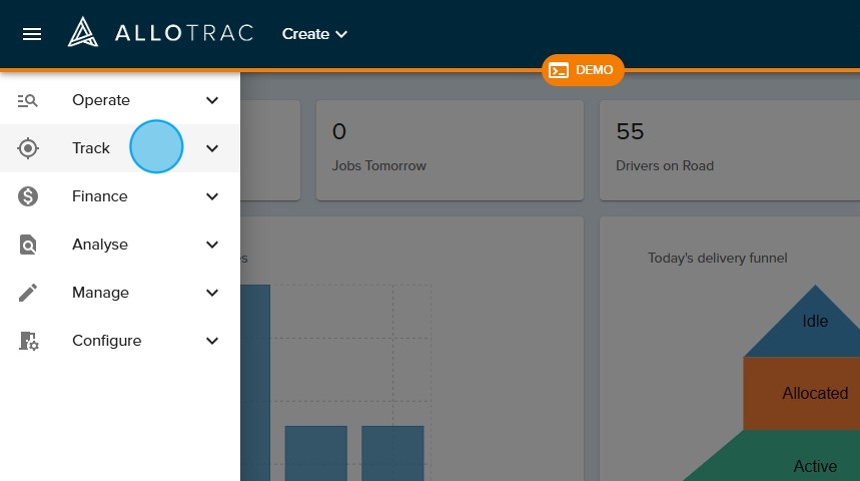Expand the Track section chevron
The image size is (860, 481).
click(x=212, y=148)
